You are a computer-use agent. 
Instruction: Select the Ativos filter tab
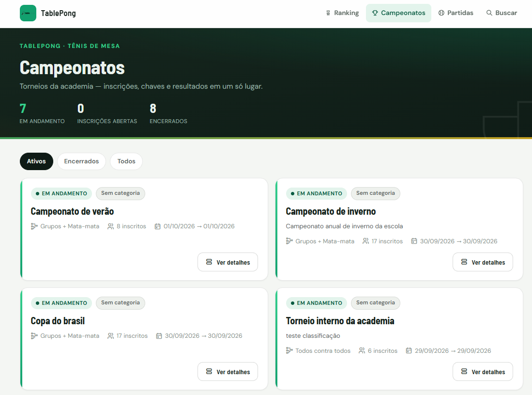click(x=36, y=161)
